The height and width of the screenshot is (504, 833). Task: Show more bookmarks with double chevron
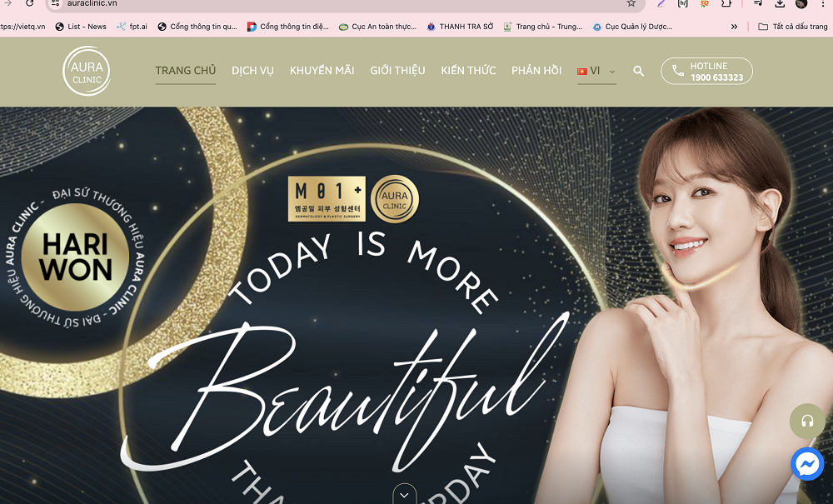click(x=734, y=27)
